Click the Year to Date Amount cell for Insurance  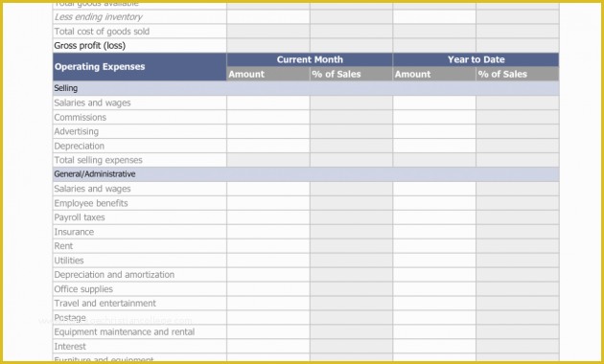tap(434, 232)
